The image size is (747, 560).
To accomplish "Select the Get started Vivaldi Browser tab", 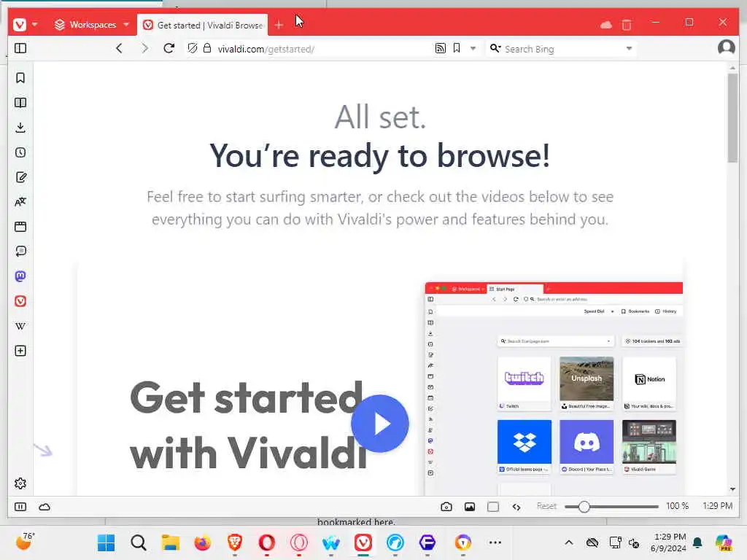I will coord(203,26).
